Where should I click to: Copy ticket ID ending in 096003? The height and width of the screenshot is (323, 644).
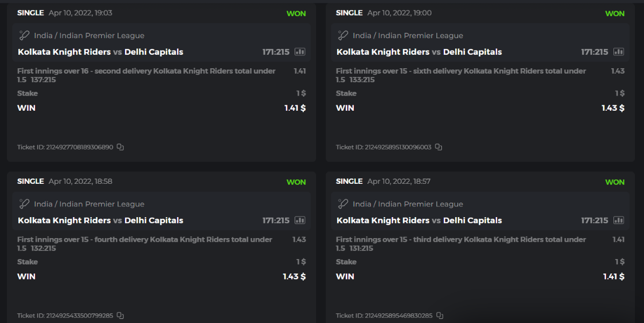438,147
